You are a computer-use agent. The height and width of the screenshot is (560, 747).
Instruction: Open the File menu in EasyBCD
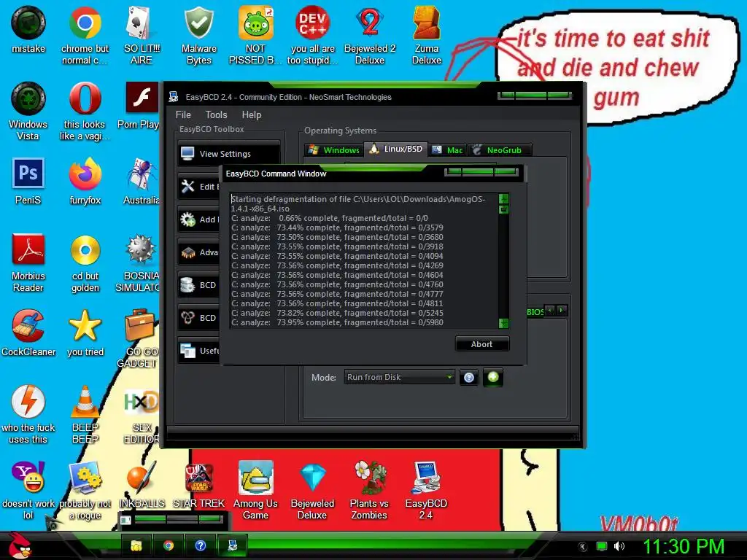pos(183,114)
